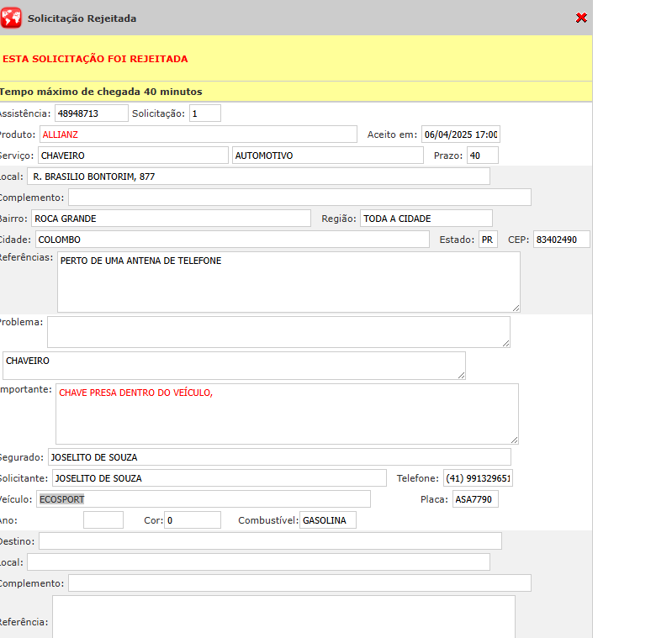Viewport: 672px width, 638px height.
Task: Focus the Aceito em date field
Action: point(460,134)
